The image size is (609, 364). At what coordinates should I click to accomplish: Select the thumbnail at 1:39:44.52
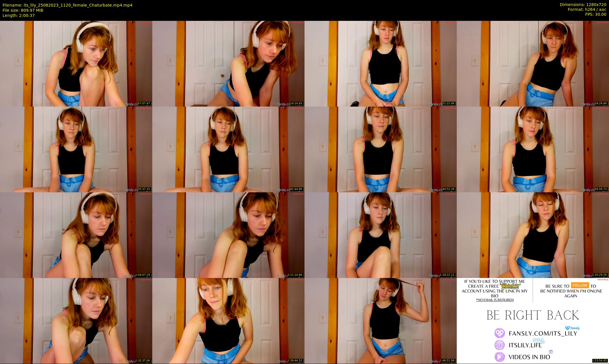pos(228,321)
